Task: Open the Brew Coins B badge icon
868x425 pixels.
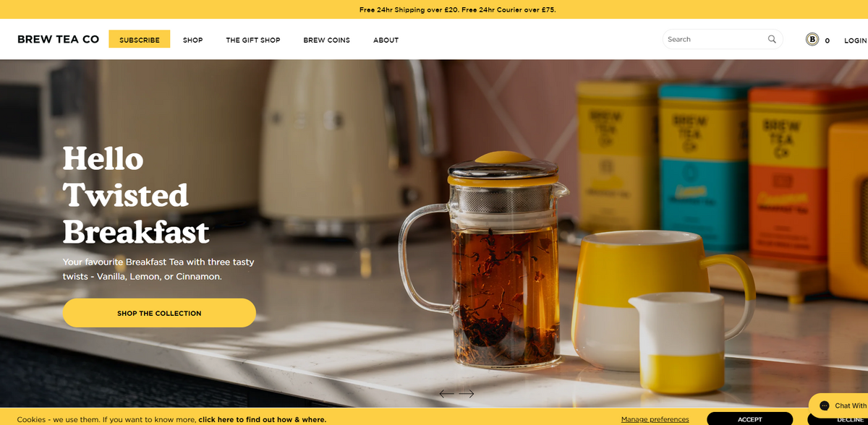Action: 812,40
